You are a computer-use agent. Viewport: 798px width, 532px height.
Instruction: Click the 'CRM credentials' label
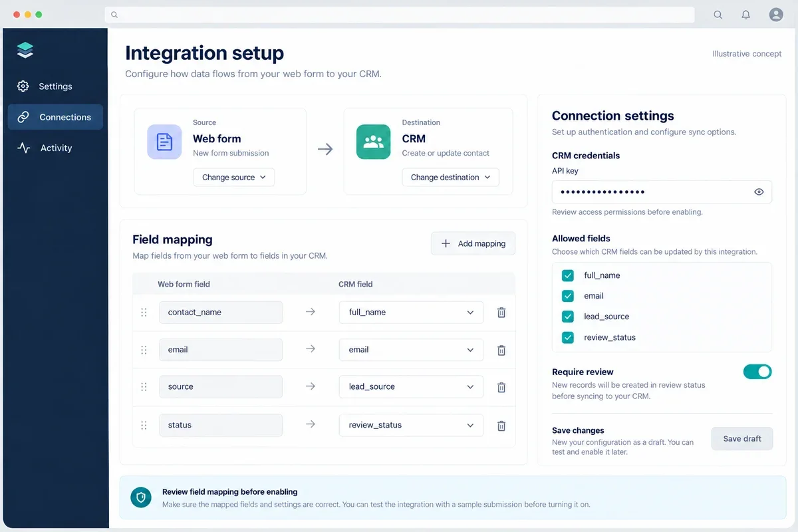586,156
